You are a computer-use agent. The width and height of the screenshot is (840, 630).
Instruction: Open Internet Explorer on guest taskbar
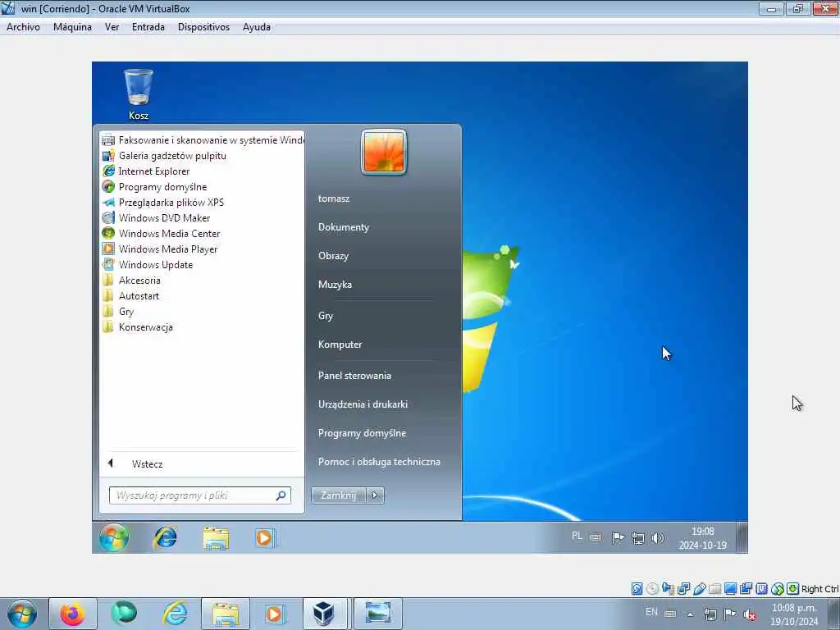(165, 538)
